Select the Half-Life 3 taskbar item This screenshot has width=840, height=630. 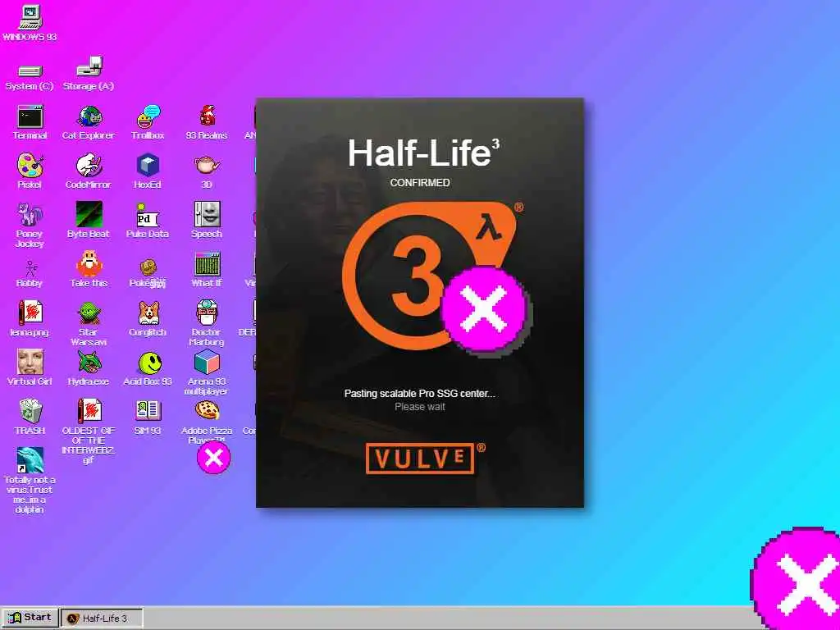point(102,619)
